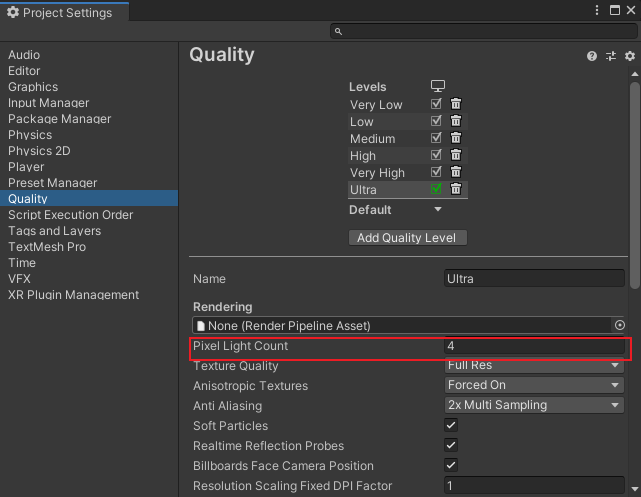Viewport: 641px width, 497px height.
Task: Delete the High quality level
Action: [x=456, y=155]
